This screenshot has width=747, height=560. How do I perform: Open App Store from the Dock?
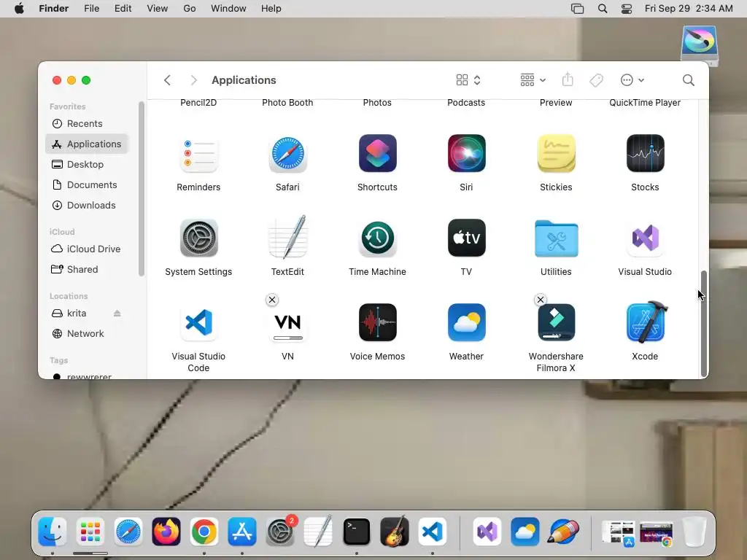coord(242,532)
